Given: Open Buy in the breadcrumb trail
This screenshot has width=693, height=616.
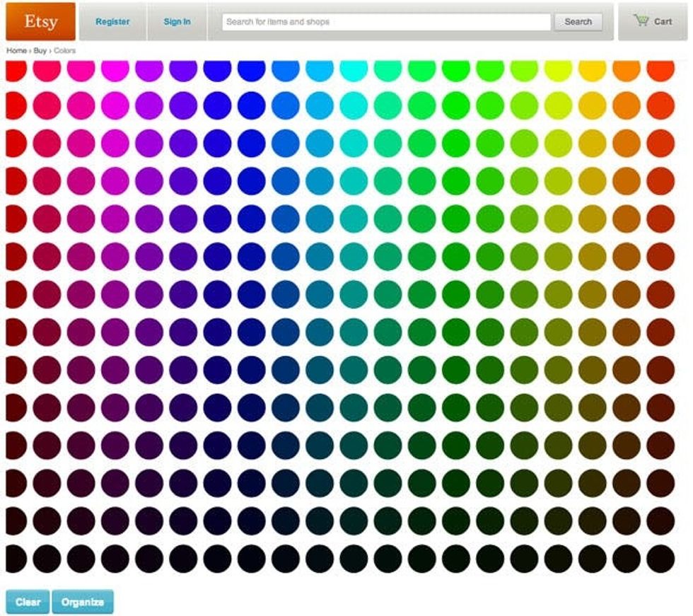Looking at the screenshot, I should point(40,51).
